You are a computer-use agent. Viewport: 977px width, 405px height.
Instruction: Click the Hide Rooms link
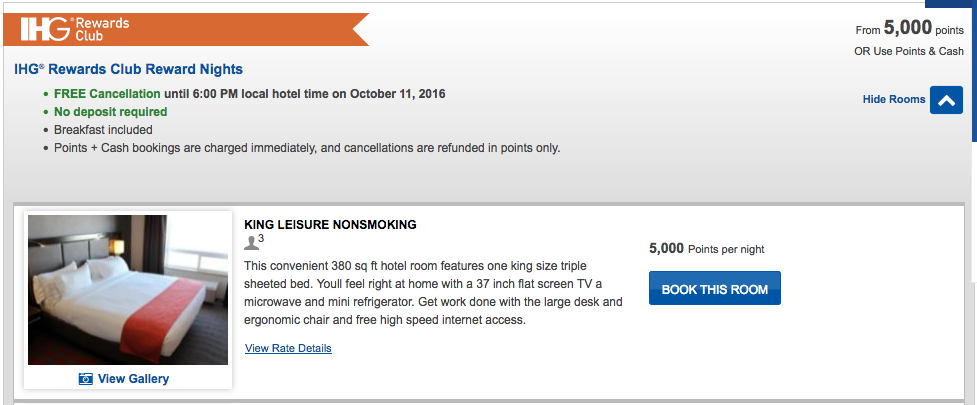click(x=893, y=100)
